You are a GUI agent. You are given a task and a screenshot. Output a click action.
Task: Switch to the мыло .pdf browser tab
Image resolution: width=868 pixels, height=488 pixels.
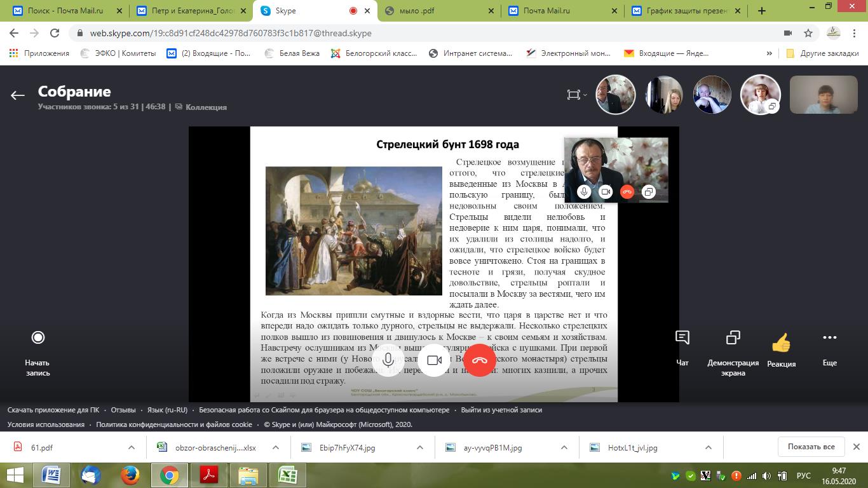pos(438,11)
